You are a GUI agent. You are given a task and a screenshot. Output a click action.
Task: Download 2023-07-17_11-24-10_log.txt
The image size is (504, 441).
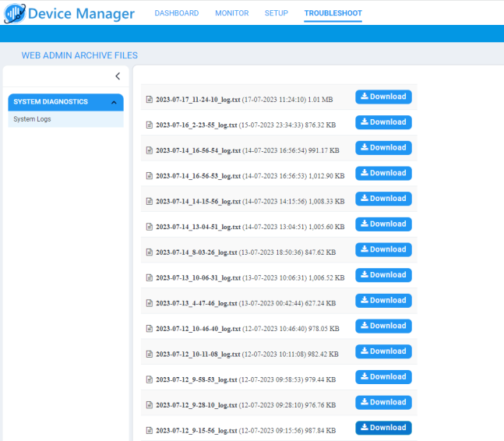click(383, 97)
